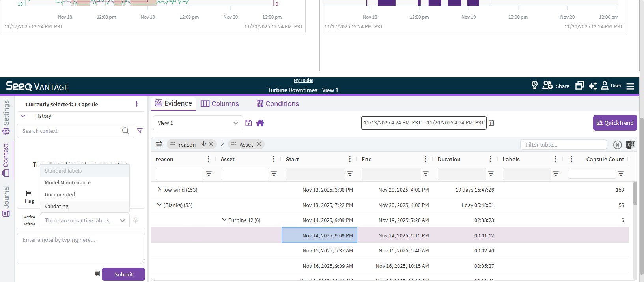
Task: Submit the context note
Action: point(123,274)
